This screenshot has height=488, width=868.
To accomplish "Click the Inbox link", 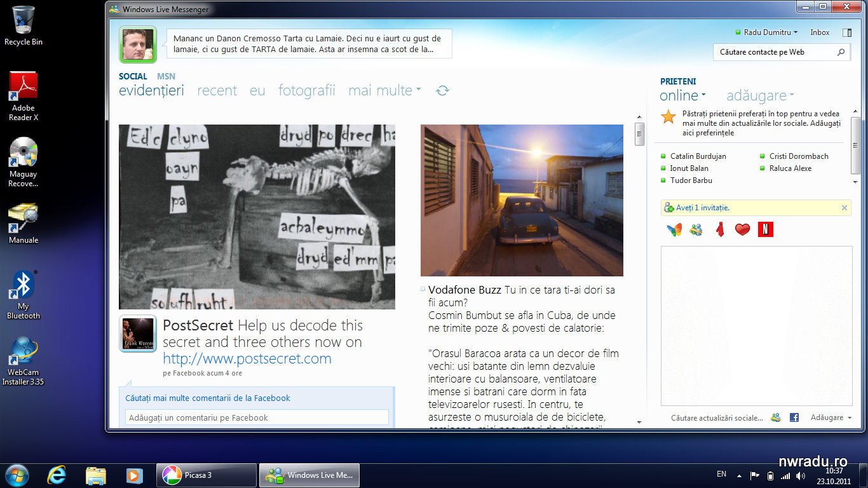I will (x=820, y=32).
